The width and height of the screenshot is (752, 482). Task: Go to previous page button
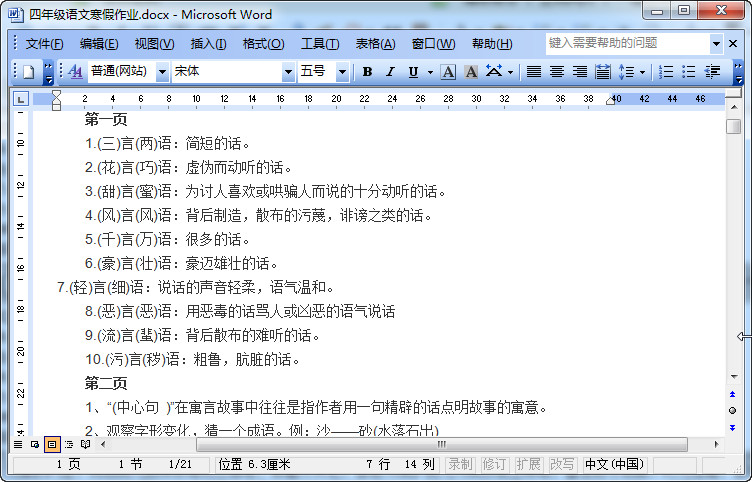point(732,394)
